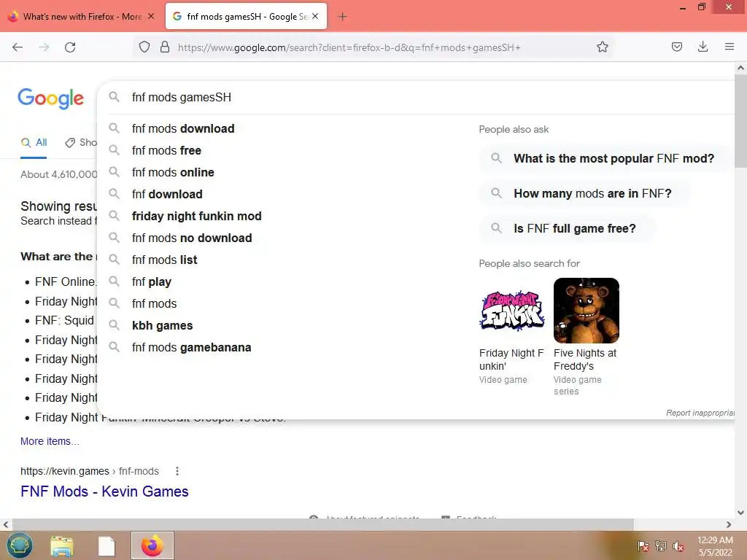Open Windows Explorer from the taskbar
747x560 pixels.
(x=62, y=545)
